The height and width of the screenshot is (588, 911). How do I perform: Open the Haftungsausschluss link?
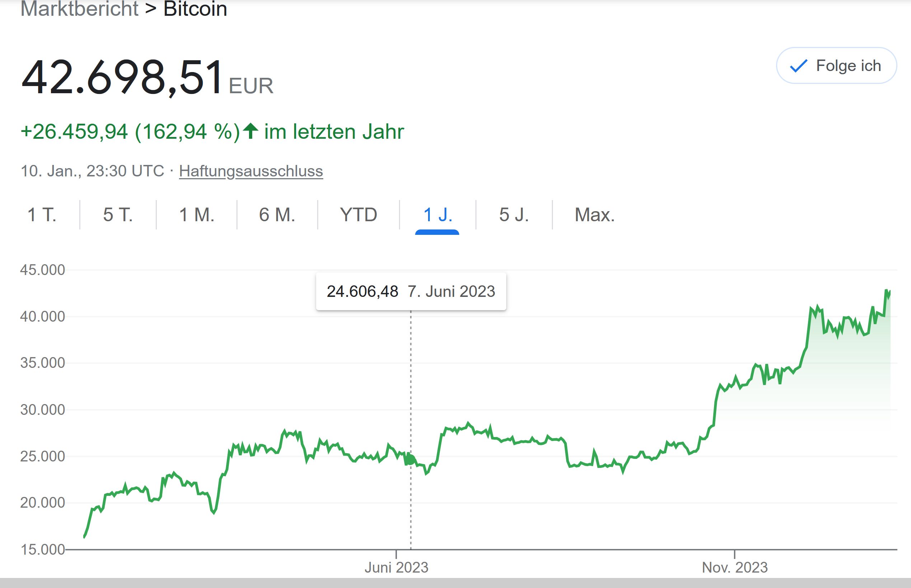point(251,171)
